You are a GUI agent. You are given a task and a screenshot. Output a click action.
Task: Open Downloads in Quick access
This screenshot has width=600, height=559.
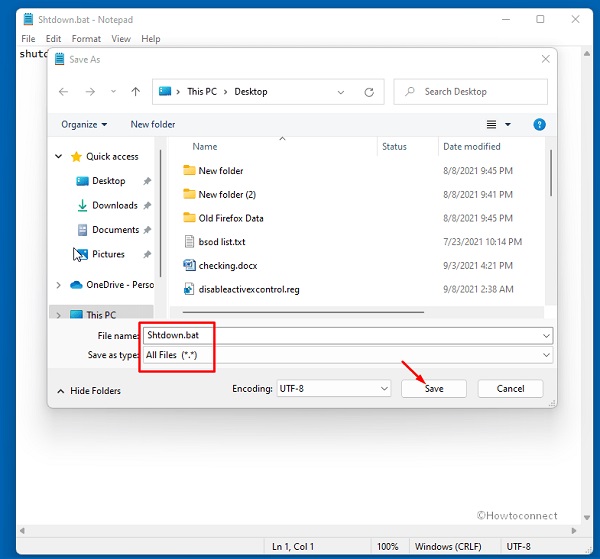(x=115, y=205)
